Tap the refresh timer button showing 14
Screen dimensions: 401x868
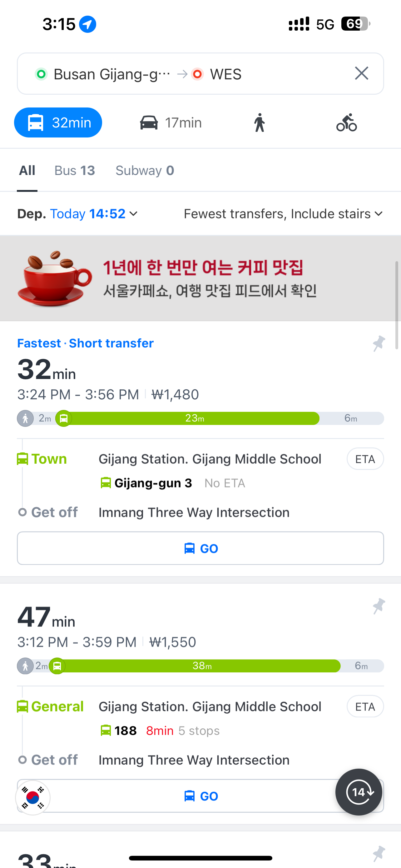tap(359, 792)
